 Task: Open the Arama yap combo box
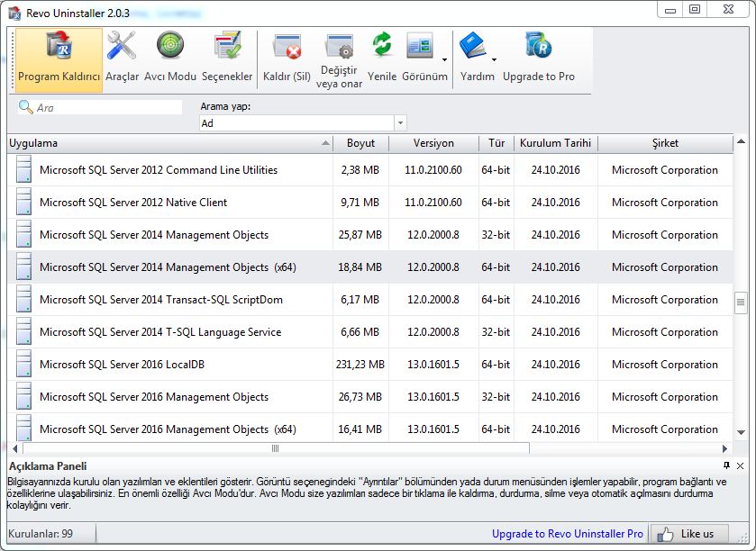(303, 123)
